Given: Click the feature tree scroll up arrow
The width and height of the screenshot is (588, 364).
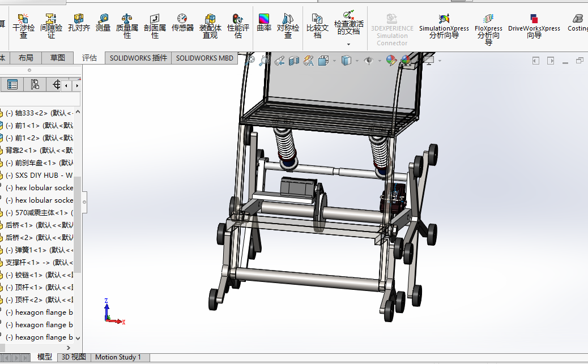Looking at the screenshot, I should pos(78,112).
